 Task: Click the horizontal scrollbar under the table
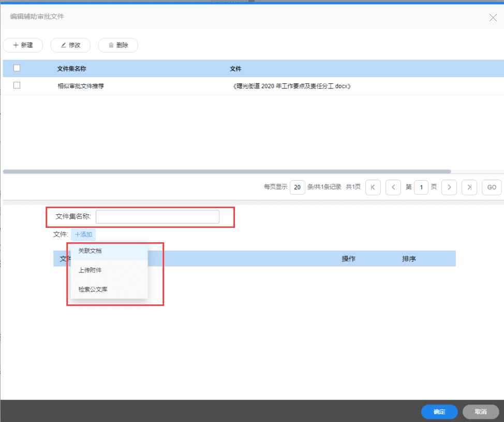pyautogui.click(x=227, y=171)
